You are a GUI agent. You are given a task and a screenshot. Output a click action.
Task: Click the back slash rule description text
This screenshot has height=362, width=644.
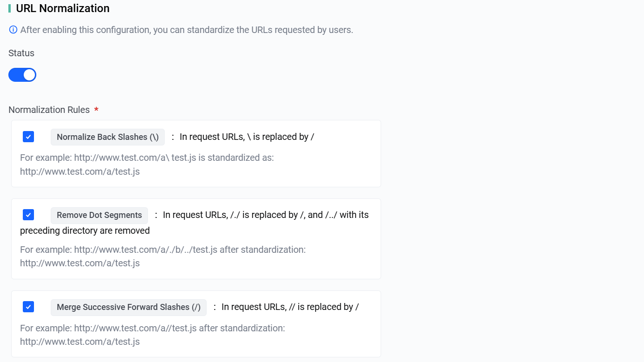(247, 137)
